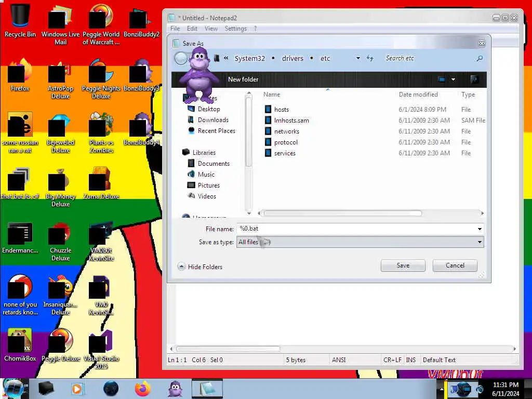This screenshot has height=399, width=532.
Task: Expand the breadcrumb chevron before System32
Action: (226, 58)
